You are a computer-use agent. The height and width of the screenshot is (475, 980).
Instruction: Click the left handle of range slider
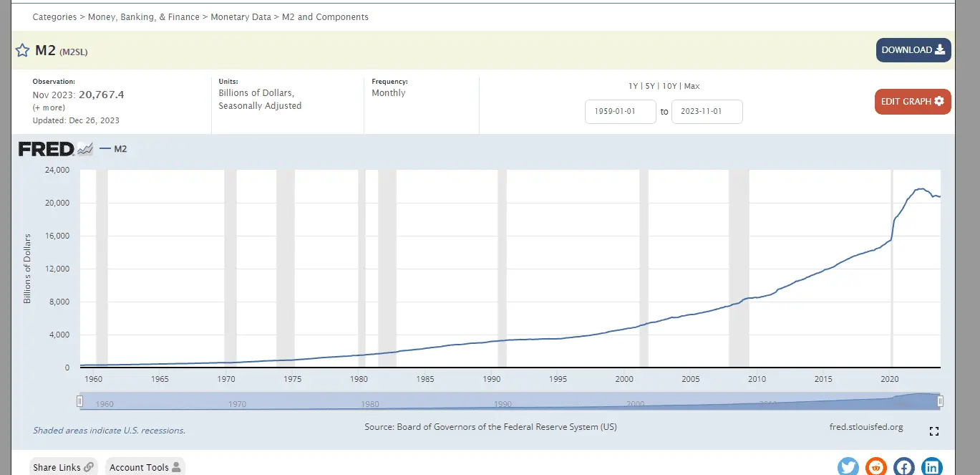[80, 401]
